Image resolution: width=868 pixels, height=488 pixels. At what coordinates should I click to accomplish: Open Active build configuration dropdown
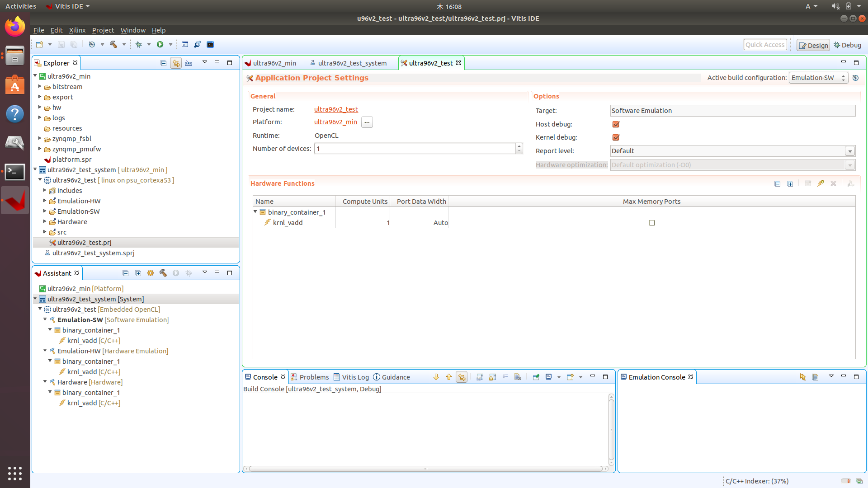[x=818, y=78]
